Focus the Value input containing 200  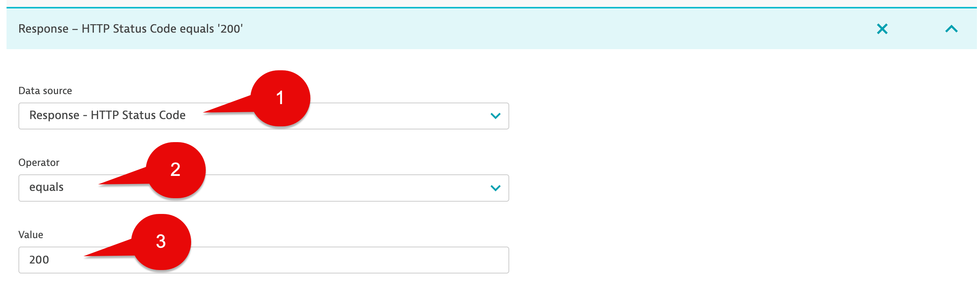264,260
